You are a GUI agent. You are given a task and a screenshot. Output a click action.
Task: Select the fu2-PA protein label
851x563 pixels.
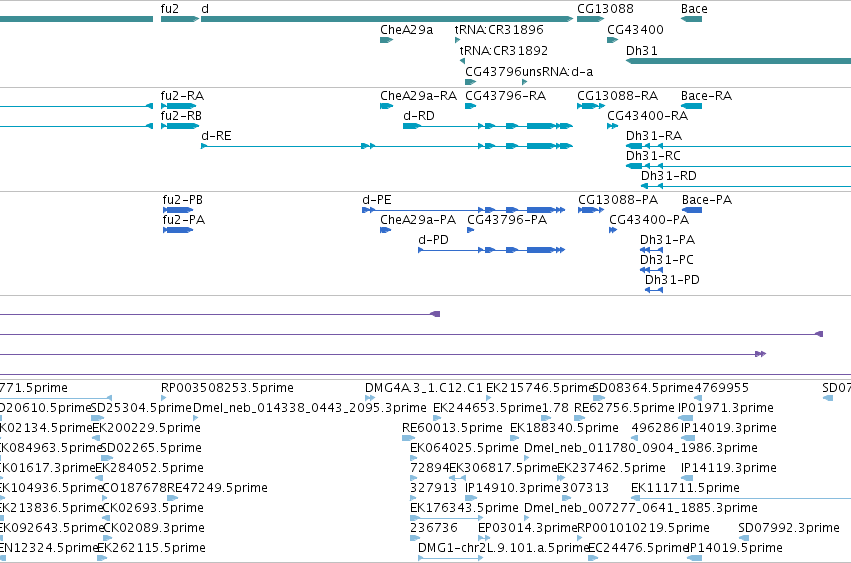183,220
